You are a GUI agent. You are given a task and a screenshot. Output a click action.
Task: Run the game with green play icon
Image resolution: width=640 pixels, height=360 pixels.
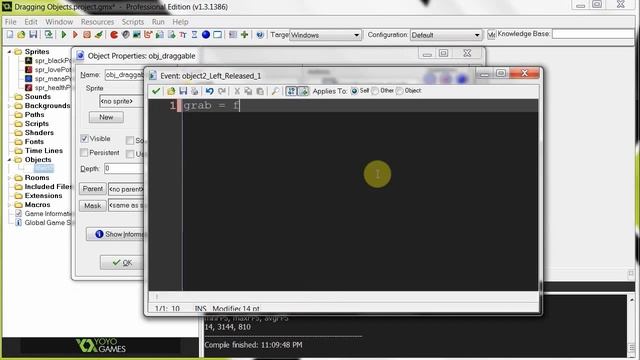click(64, 35)
